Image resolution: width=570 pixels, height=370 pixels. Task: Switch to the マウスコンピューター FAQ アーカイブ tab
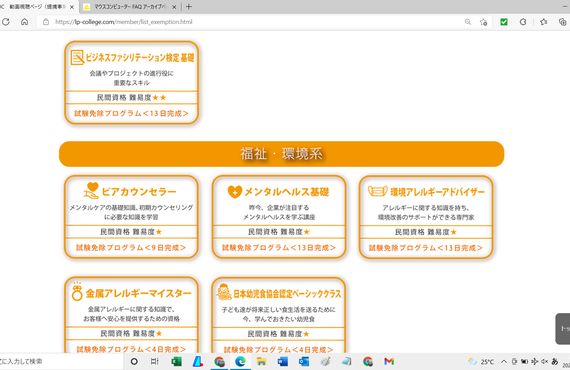click(x=129, y=7)
